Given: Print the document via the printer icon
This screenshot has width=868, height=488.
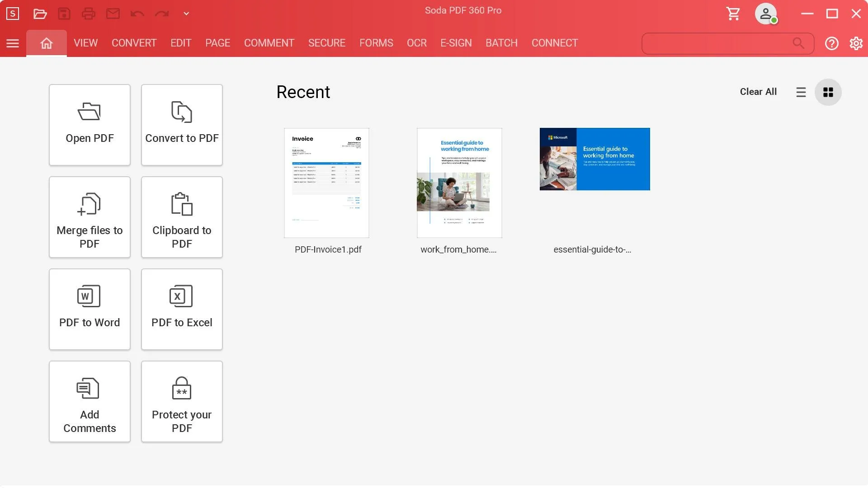Looking at the screenshot, I should [88, 13].
